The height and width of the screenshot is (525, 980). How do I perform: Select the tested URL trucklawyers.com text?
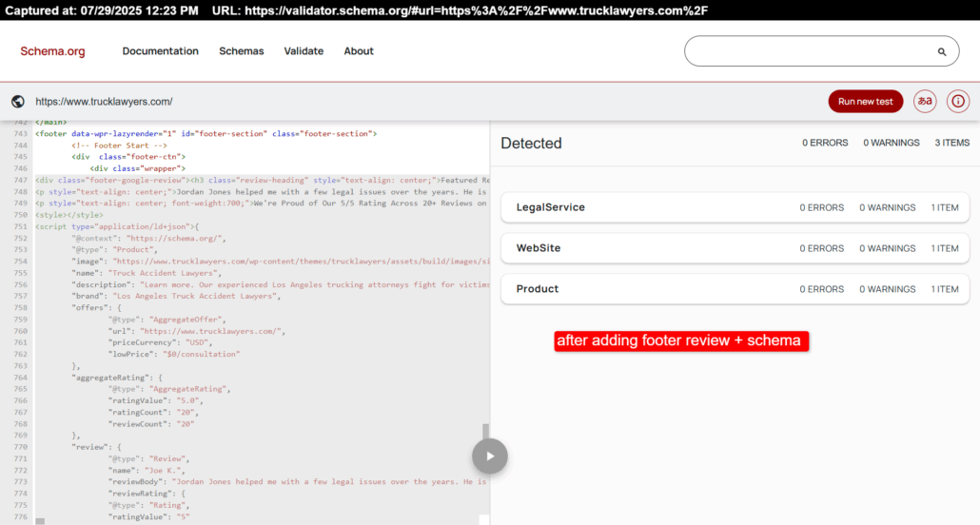click(x=104, y=101)
